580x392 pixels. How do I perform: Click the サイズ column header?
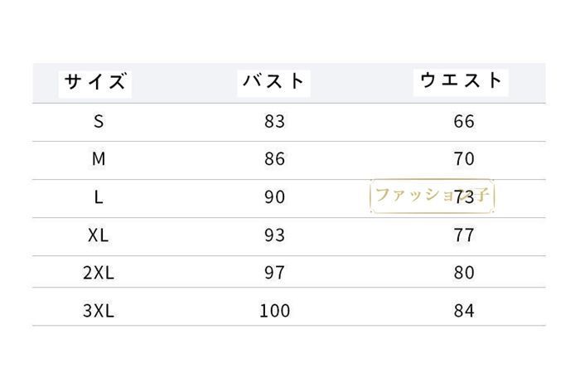(96, 82)
